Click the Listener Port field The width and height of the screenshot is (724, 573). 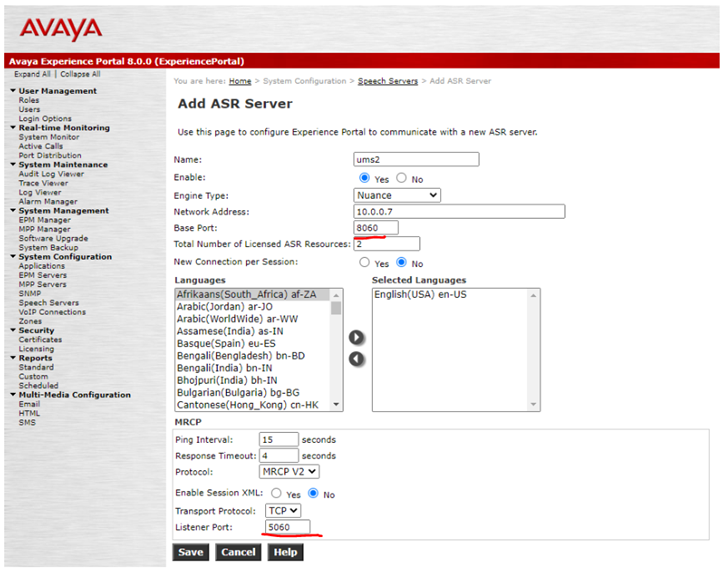click(x=288, y=527)
